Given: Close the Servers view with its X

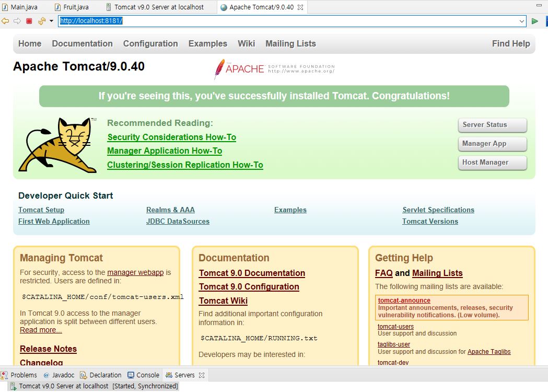Looking at the screenshot, I should [x=202, y=375].
